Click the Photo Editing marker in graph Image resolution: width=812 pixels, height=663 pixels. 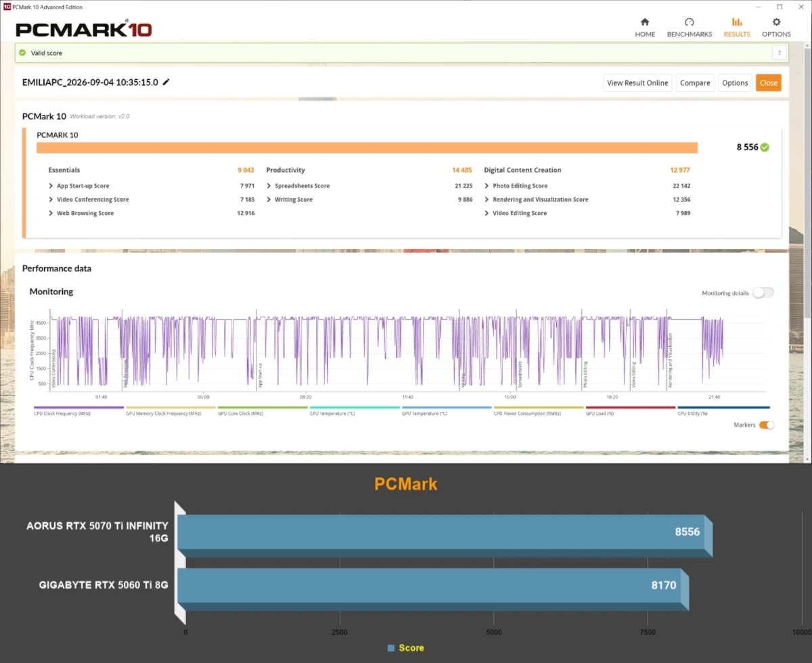(585, 374)
